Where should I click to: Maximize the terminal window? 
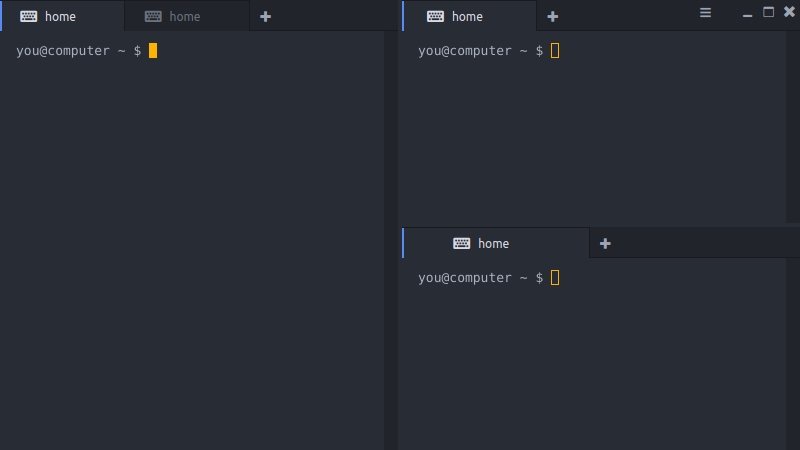pyautogui.click(x=768, y=12)
